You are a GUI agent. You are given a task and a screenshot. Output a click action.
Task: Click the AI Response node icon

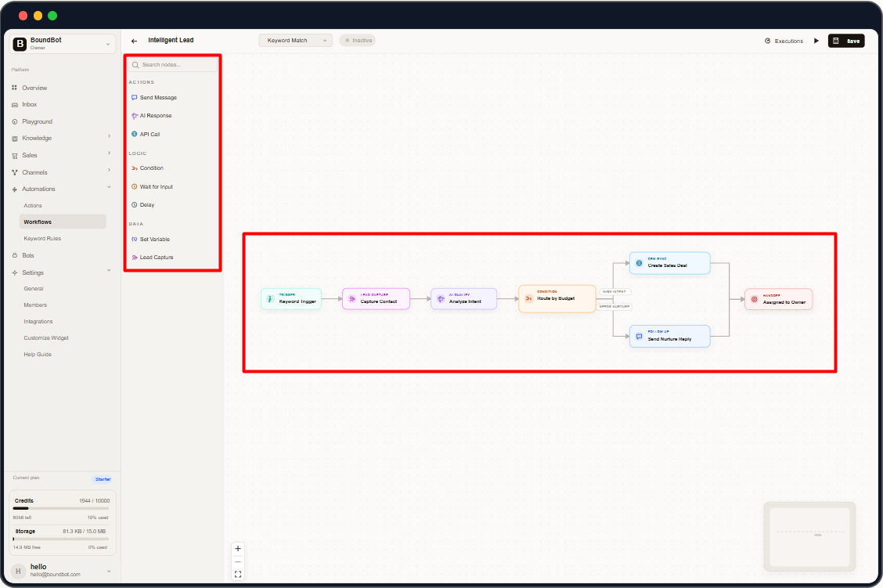(135, 115)
